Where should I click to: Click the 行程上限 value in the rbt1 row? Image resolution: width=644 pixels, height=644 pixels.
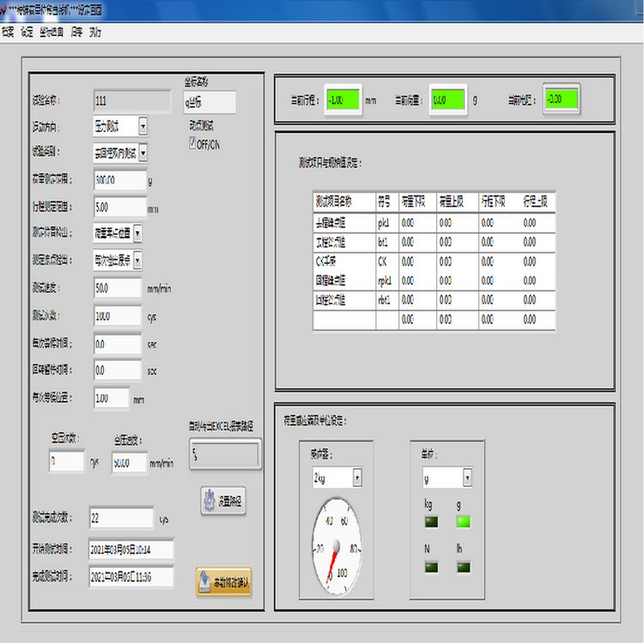[538, 301]
